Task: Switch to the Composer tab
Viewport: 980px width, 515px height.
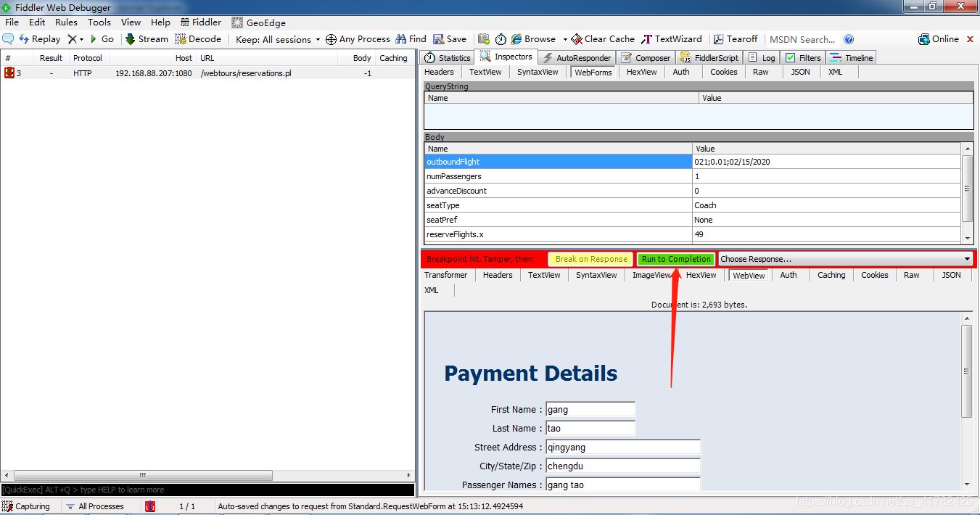Action: click(646, 57)
